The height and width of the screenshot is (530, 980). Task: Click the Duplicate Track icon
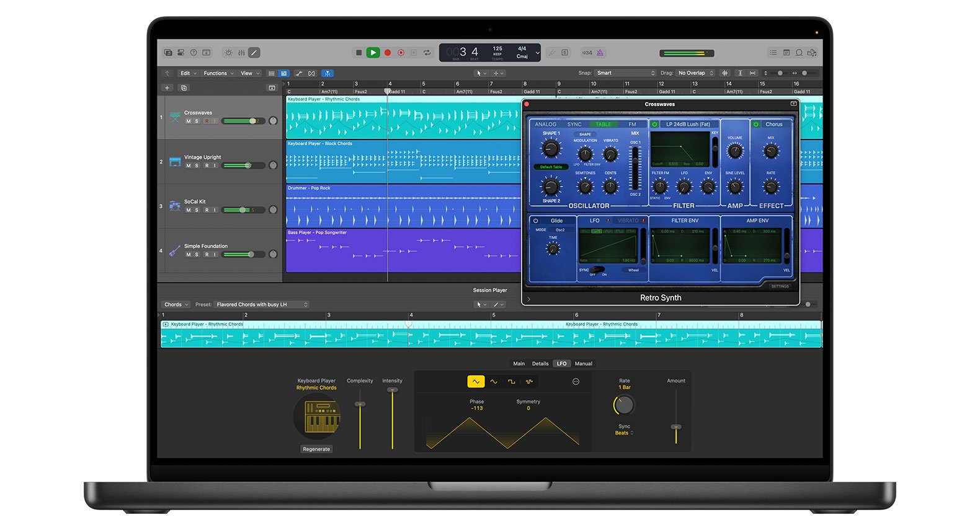pyautogui.click(x=184, y=88)
